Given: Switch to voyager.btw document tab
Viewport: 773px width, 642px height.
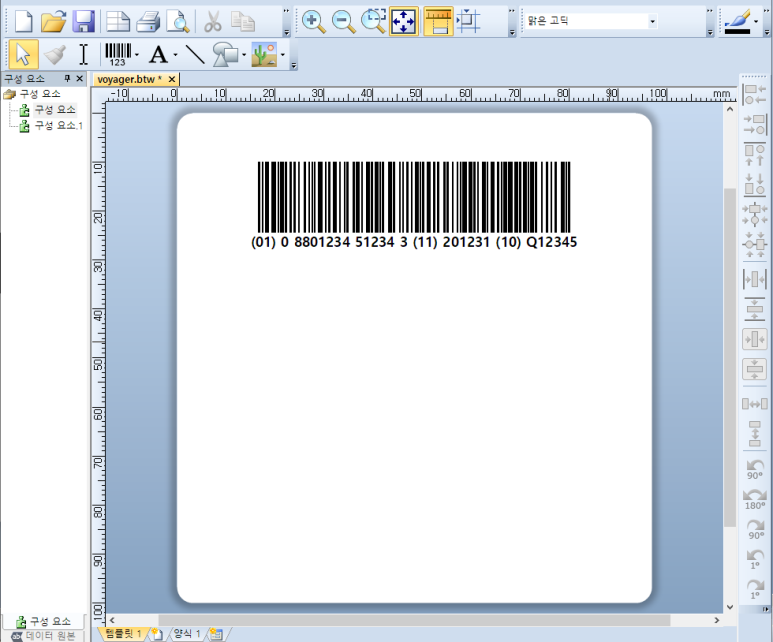Looking at the screenshot, I should point(129,79).
